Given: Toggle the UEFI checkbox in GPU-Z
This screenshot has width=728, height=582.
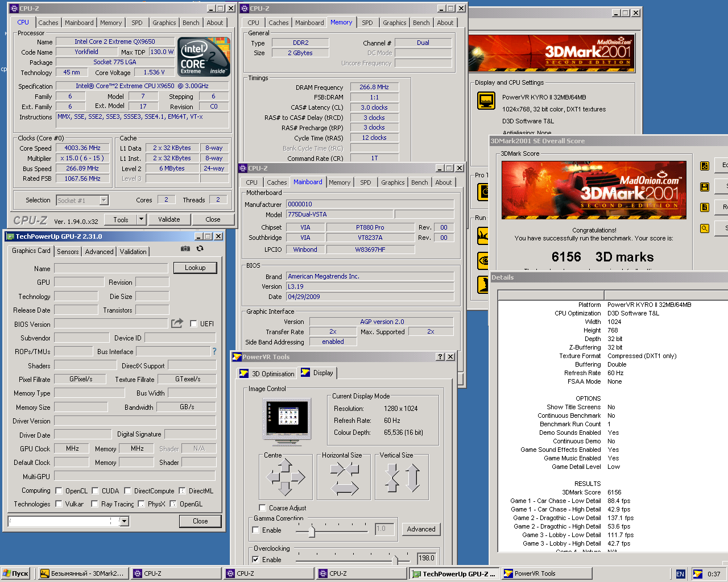Looking at the screenshot, I should click(x=193, y=324).
